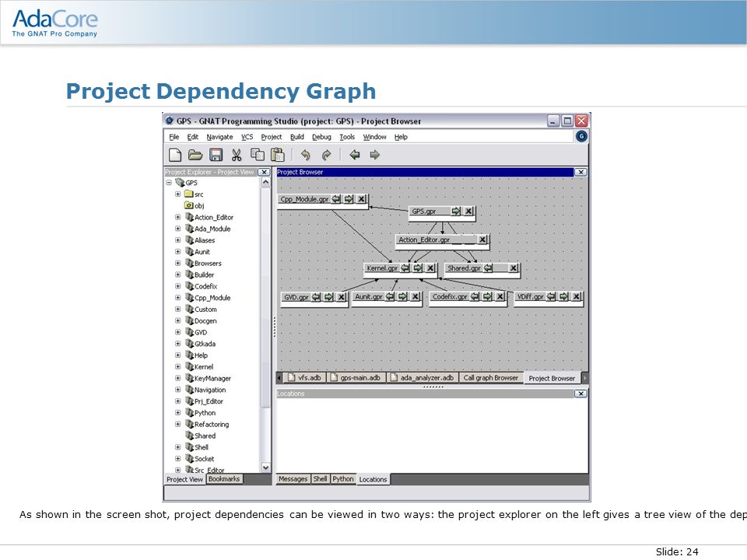The image size is (747, 560).
Task: Click the left arrow on Kernel.gpr node
Action: 405,268
